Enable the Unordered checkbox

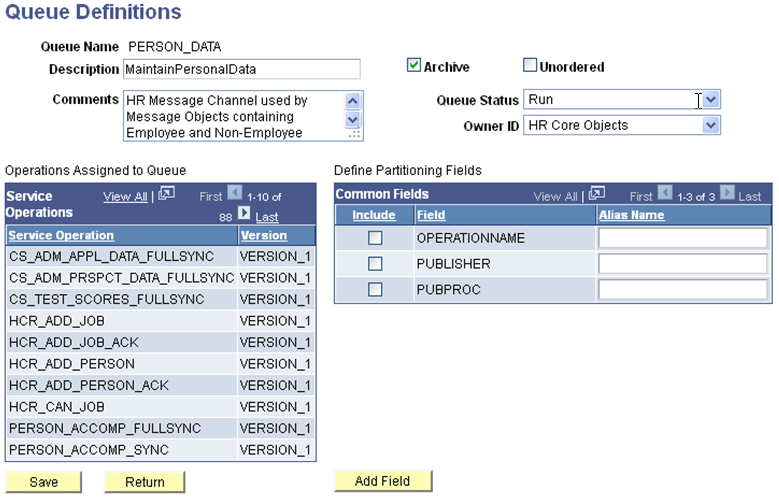tap(530, 65)
